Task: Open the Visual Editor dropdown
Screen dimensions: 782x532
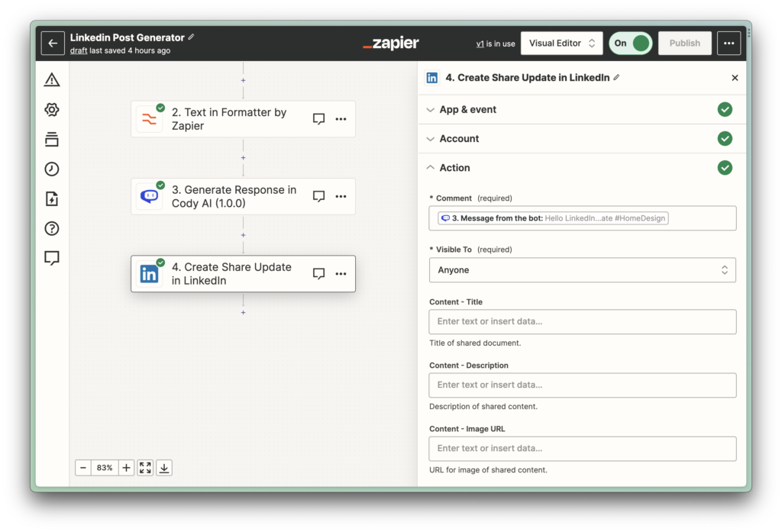Action: tap(561, 44)
